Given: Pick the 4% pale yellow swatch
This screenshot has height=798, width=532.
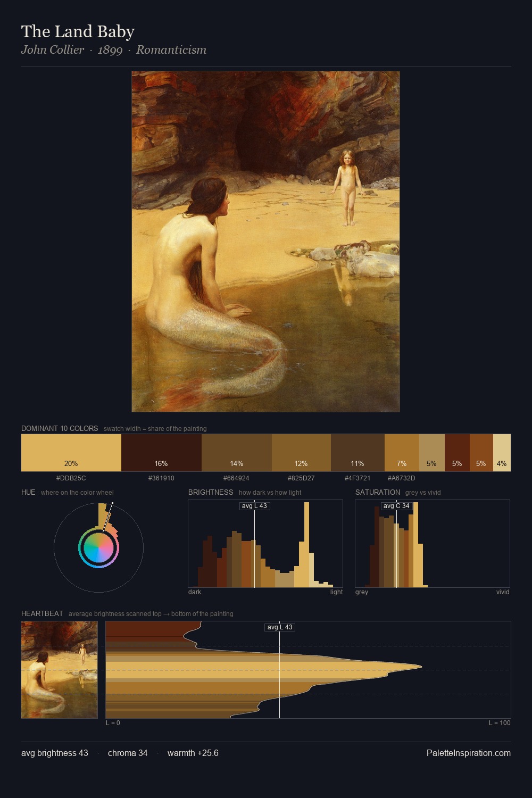Looking at the screenshot, I should point(502,453).
